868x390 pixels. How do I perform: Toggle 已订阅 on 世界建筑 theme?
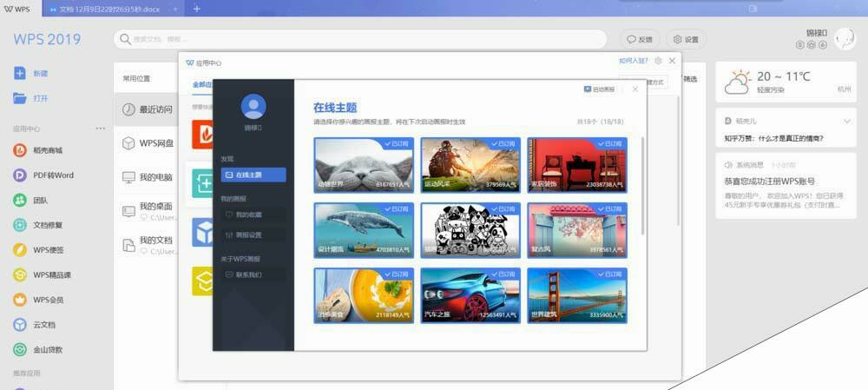pyautogui.click(x=609, y=274)
